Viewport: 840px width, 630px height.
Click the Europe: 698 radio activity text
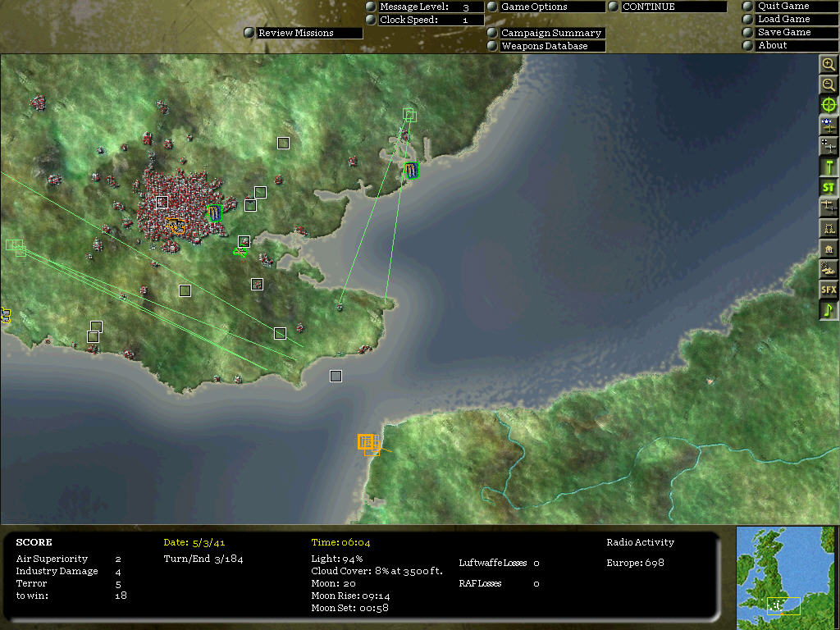(x=636, y=563)
